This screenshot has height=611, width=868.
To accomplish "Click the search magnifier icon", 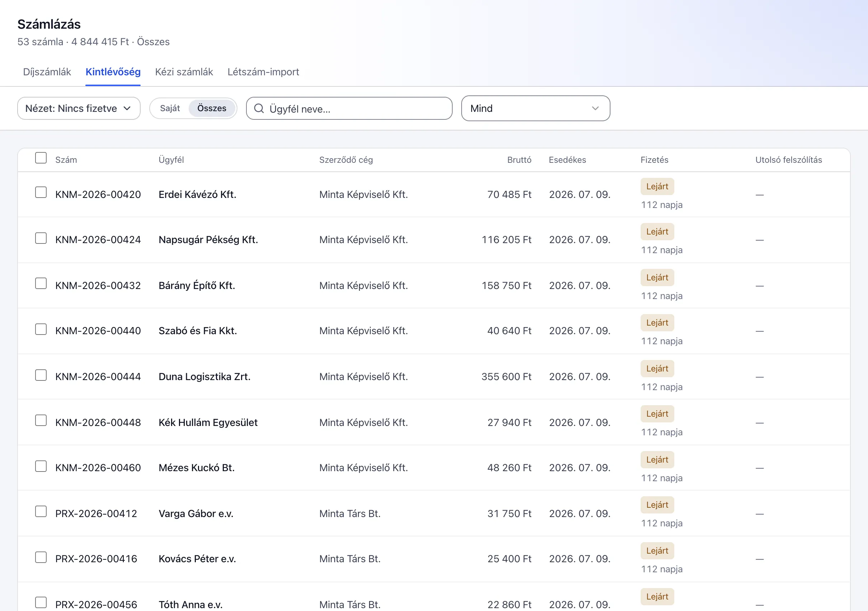I will tap(259, 108).
